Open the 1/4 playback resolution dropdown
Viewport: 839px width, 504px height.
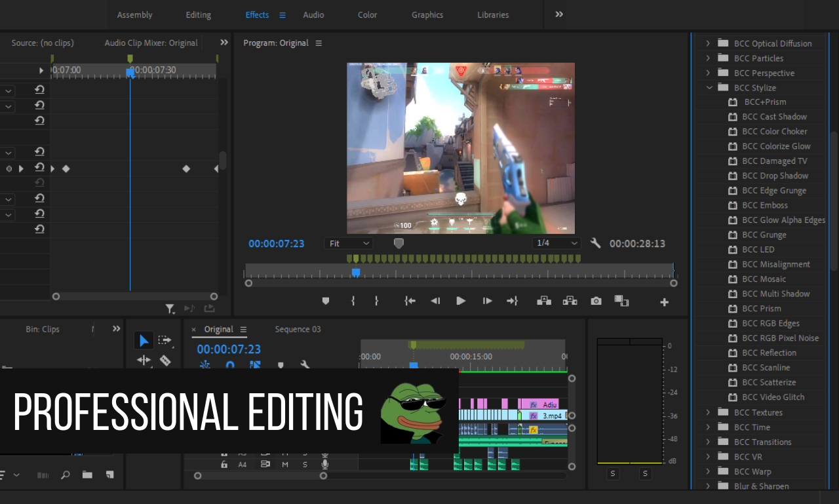[x=556, y=243]
